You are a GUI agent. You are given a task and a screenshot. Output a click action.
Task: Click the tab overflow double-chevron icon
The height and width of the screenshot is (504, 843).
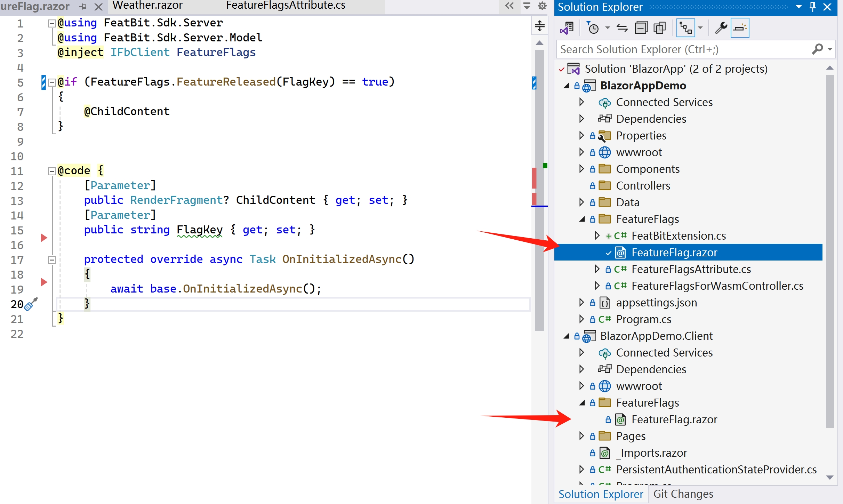pyautogui.click(x=509, y=6)
